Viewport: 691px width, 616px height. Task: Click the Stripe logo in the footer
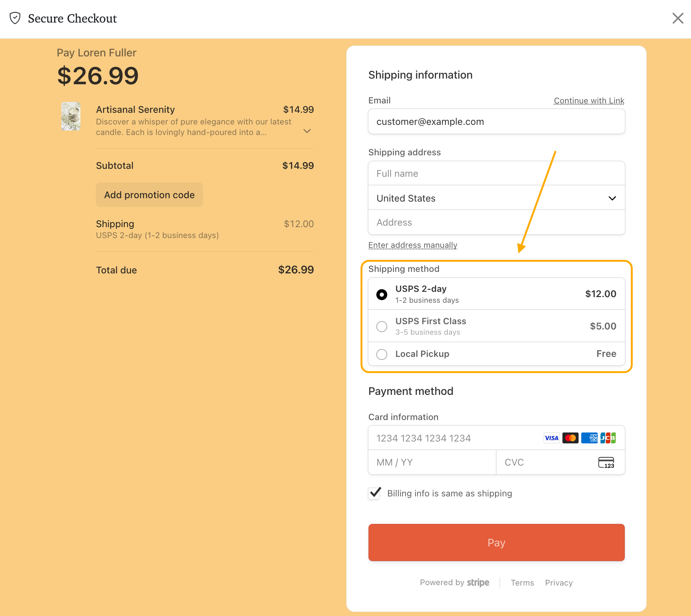click(477, 582)
